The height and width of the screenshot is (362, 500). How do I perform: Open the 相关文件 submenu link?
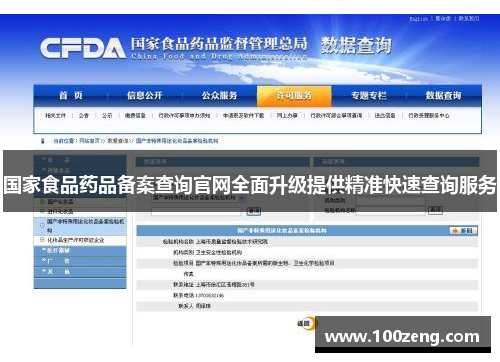point(55,116)
